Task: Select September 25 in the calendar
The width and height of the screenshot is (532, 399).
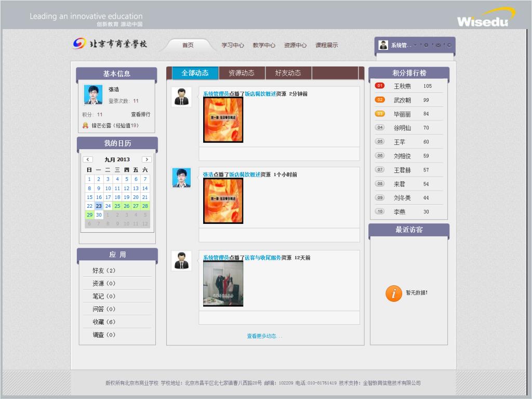Action: (x=117, y=206)
